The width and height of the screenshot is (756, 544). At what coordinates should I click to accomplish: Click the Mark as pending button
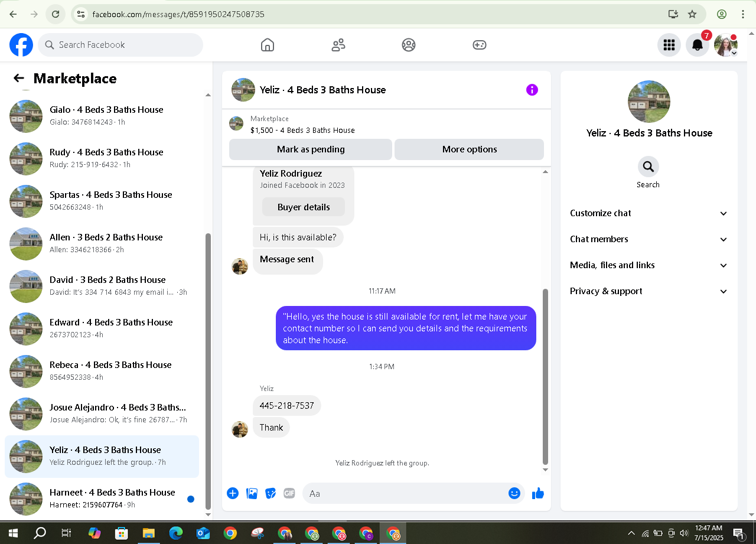click(311, 149)
